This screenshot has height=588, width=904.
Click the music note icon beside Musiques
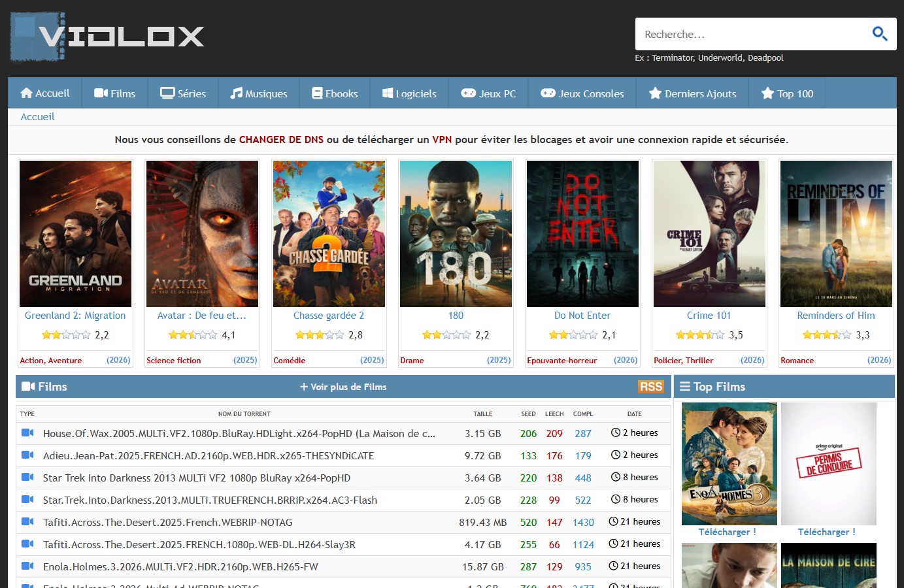(x=236, y=93)
